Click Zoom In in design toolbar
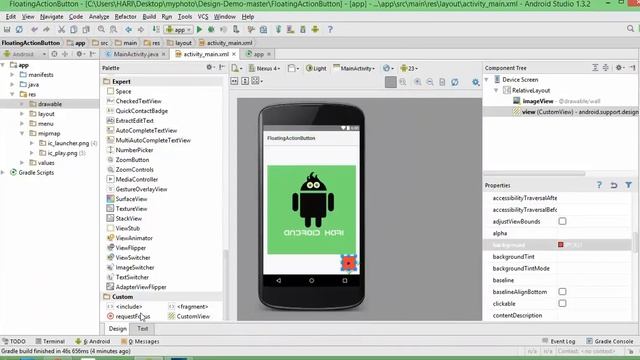Screen dimensions: 640x360 417,82
